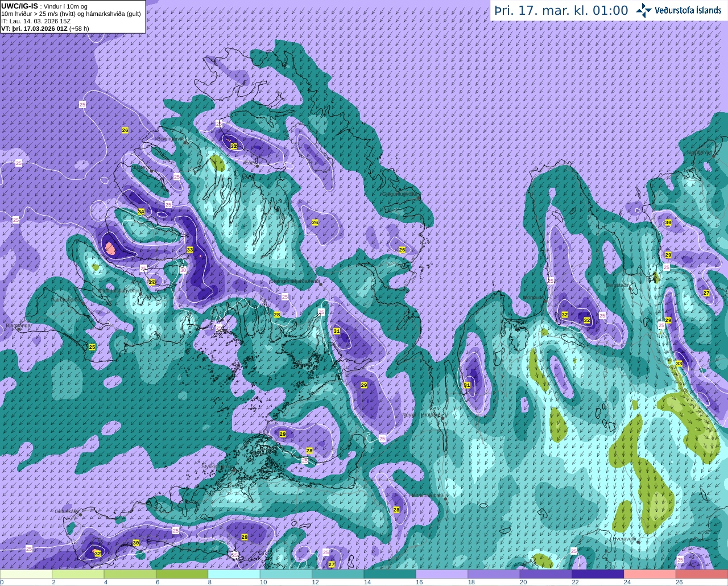Select the IT: Lau. 14. 03. 2026 15Z line
Viewport: 728px width, 586px height.
point(36,21)
